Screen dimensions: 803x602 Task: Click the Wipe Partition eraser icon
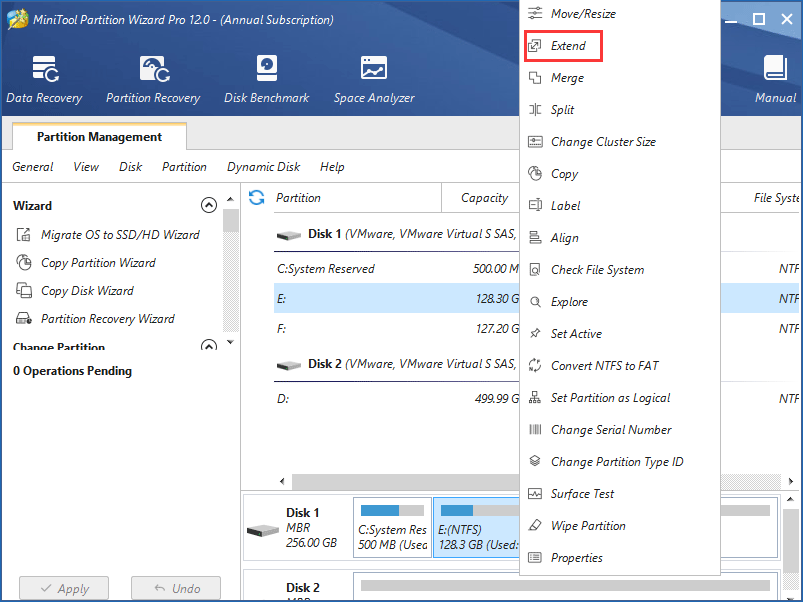(535, 526)
